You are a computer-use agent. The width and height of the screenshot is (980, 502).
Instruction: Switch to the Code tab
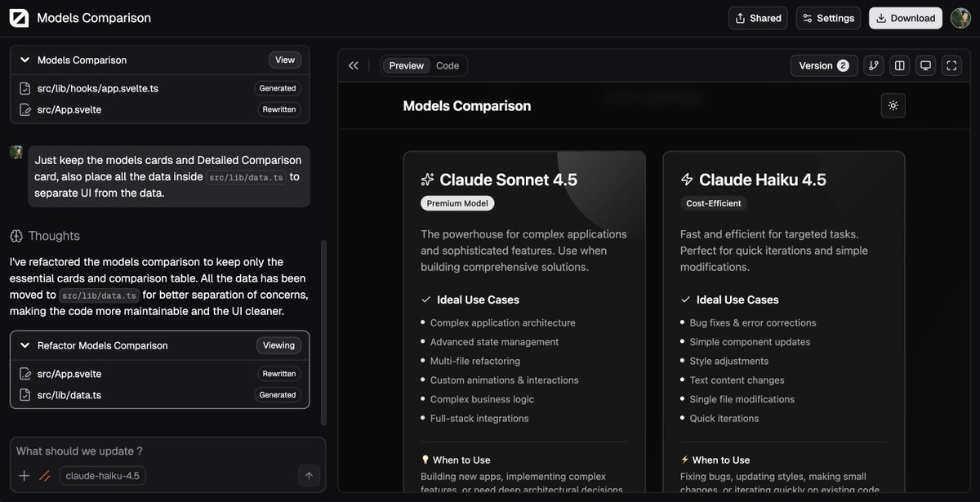point(448,65)
